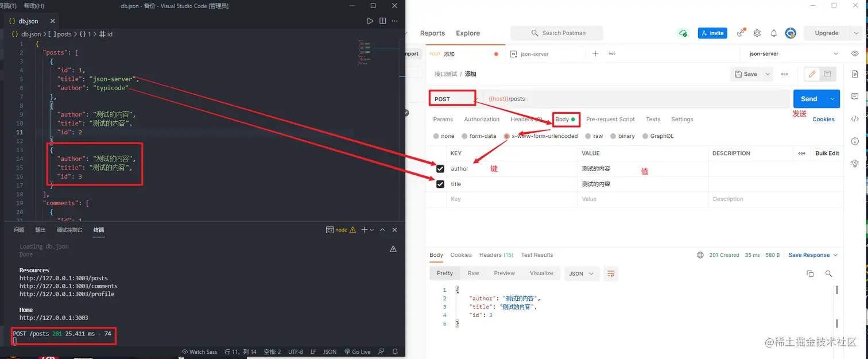
Task: Click the Search Postman field
Action: (557, 33)
